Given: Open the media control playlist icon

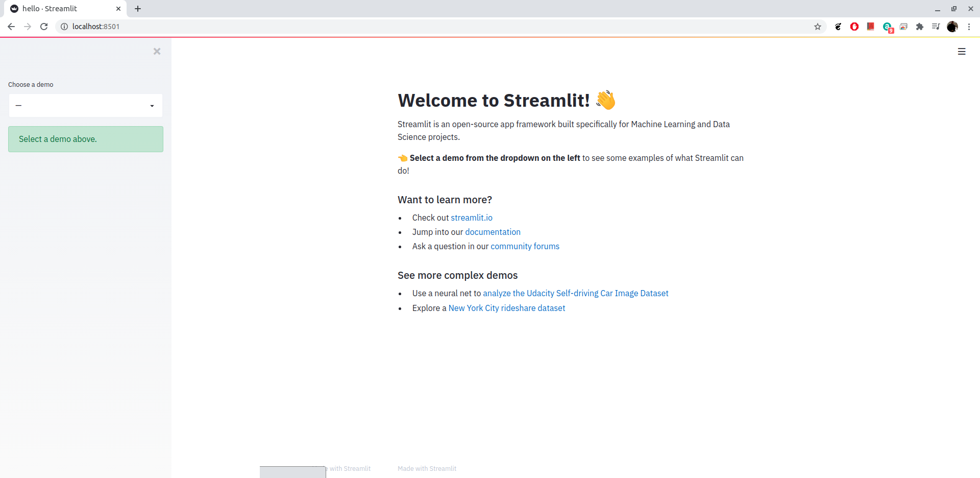Looking at the screenshot, I should click(x=936, y=27).
